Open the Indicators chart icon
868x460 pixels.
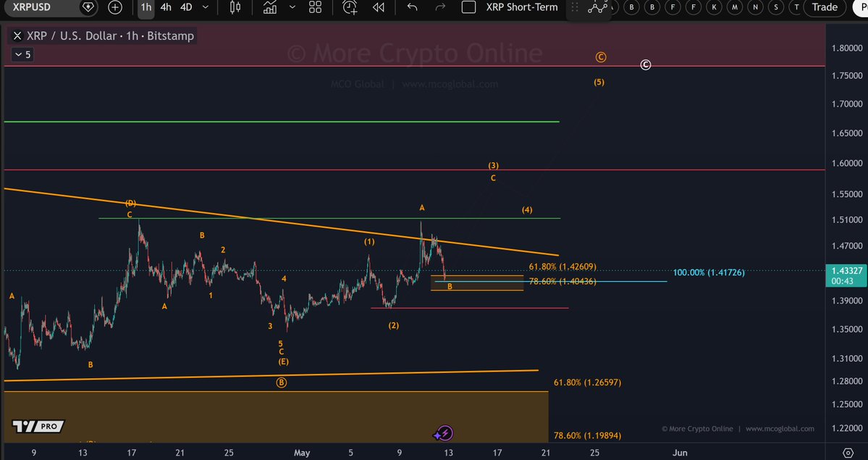point(269,7)
